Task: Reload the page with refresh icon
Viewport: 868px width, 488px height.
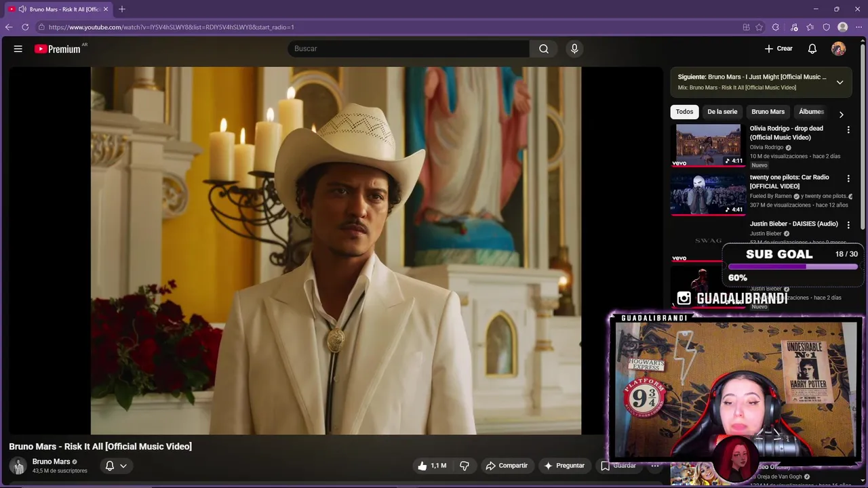Action: coord(25,27)
